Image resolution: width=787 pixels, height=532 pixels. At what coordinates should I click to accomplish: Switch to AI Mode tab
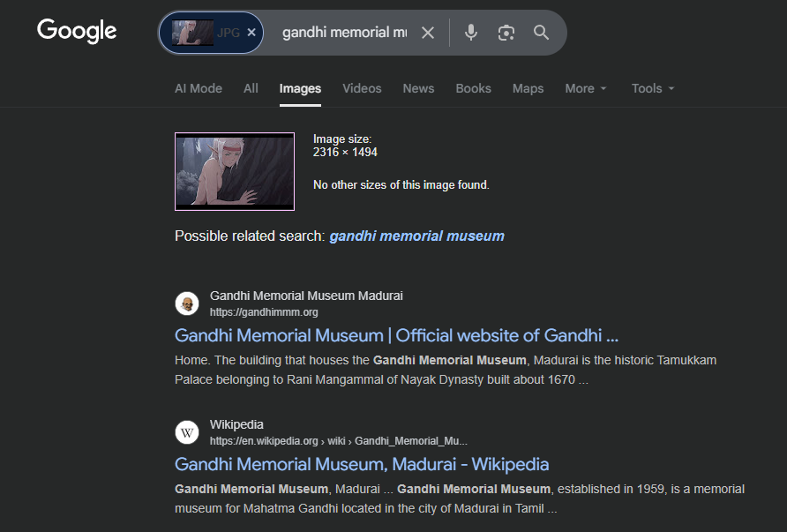click(x=199, y=88)
